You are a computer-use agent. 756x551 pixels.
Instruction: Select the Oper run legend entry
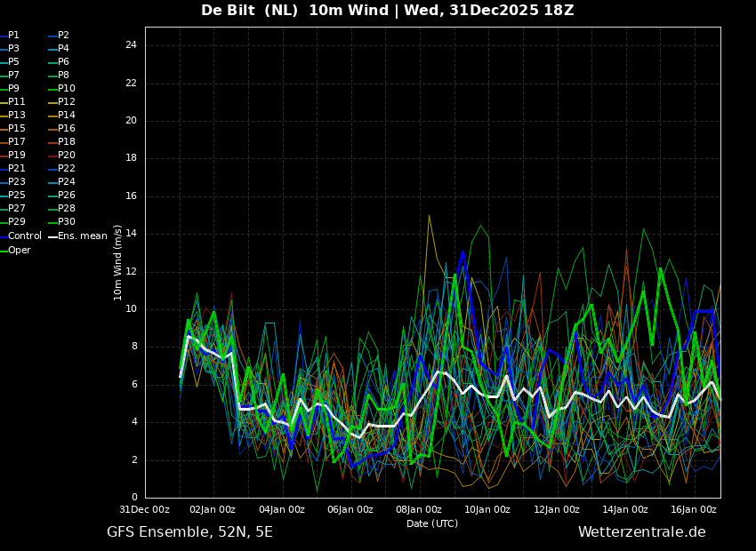click(15, 251)
